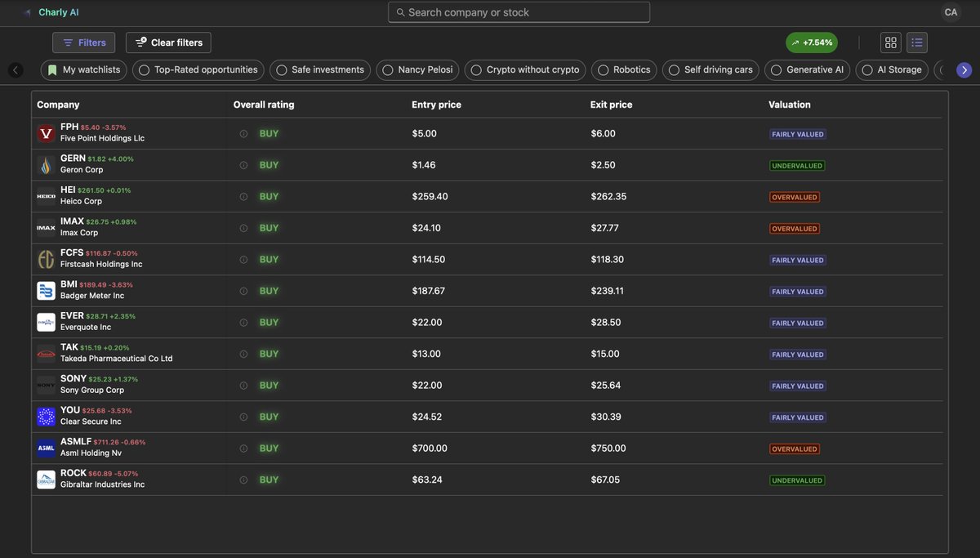Click Badger Meter company logo

point(47,291)
